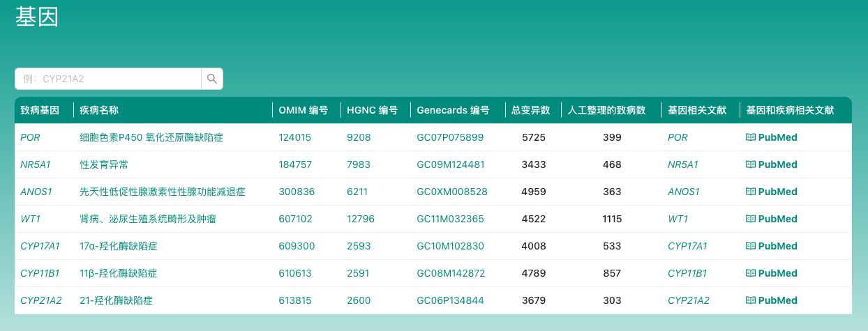Open PubMed book icon for ANOS1 row
This screenshot has width=868, height=331.
tap(751, 192)
